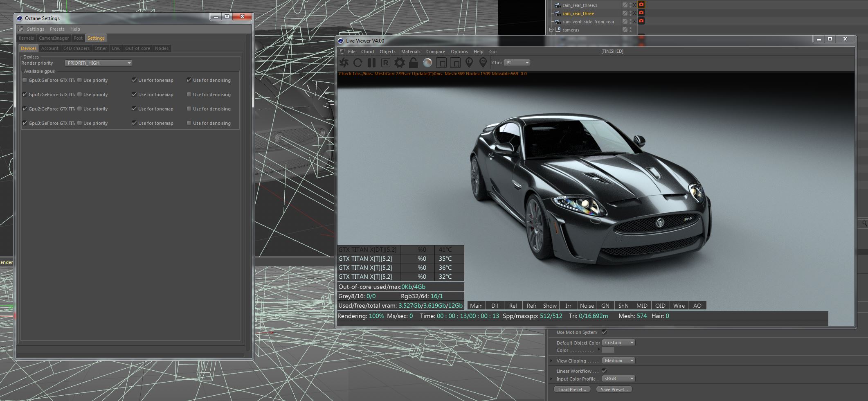Open Octane settings via the gear icon

tap(400, 63)
